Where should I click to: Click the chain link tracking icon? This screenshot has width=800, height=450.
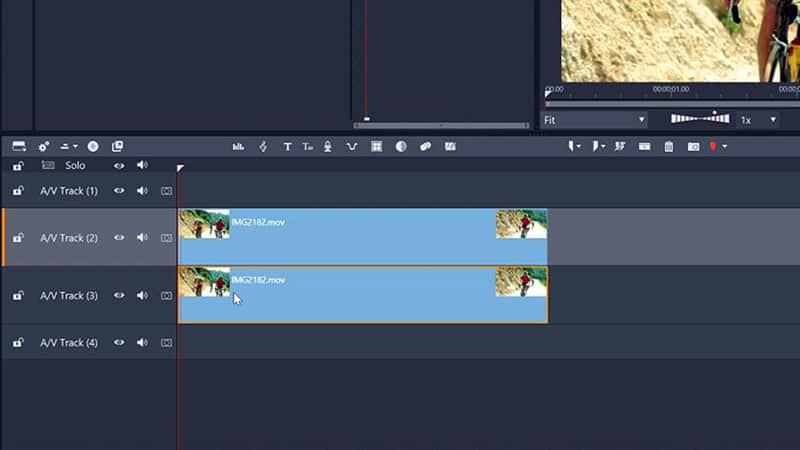(x=426, y=147)
